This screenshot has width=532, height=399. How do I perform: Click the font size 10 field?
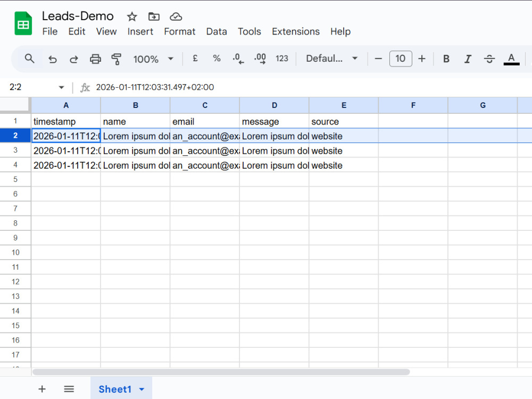click(x=401, y=59)
